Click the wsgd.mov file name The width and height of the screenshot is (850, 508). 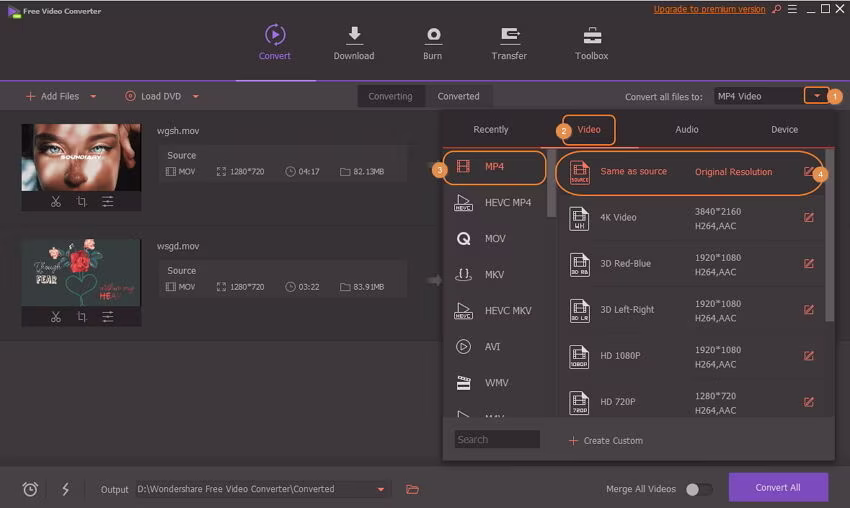click(x=178, y=246)
